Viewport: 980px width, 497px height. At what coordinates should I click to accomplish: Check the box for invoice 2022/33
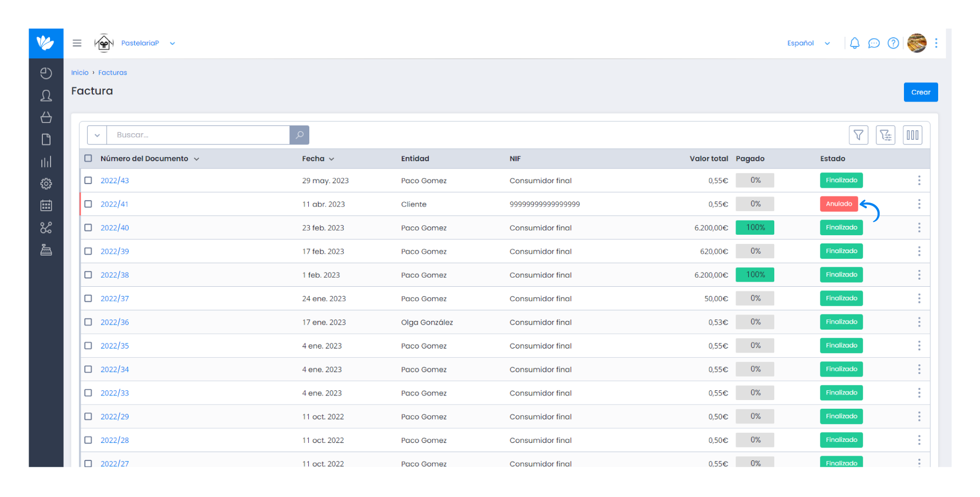click(88, 393)
